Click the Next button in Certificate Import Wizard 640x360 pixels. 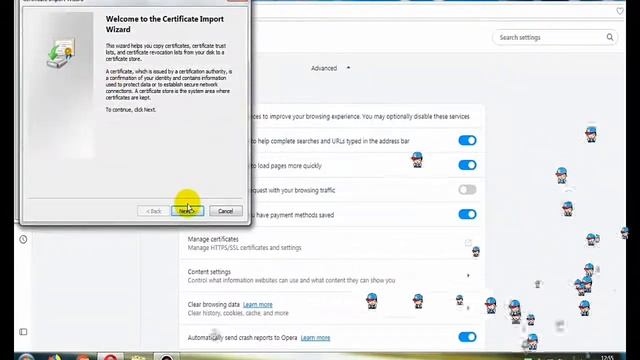click(x=187, y=211)
